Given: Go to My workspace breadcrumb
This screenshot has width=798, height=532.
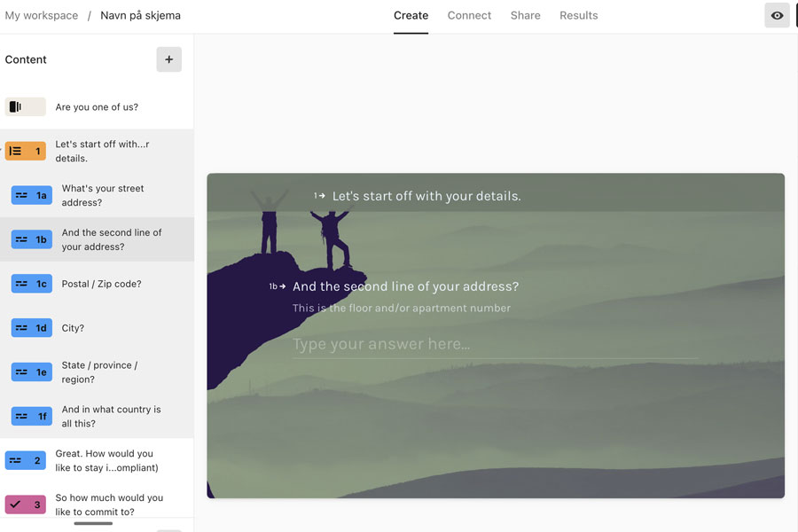Looking at the screenshot, I should [x=42, y=16].
